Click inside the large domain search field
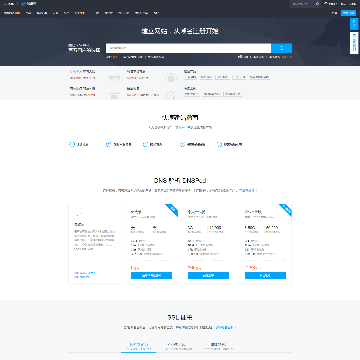Viewport: 360px width, 360px height. 188,48
